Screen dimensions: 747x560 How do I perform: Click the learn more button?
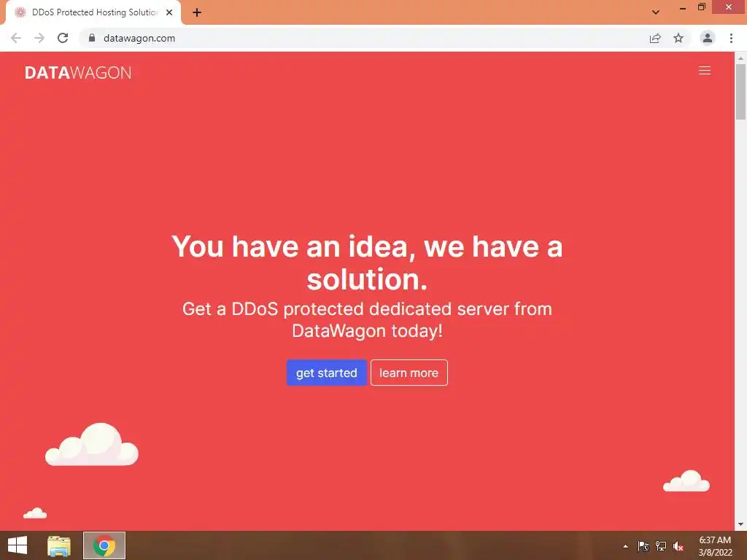(409, 373)
